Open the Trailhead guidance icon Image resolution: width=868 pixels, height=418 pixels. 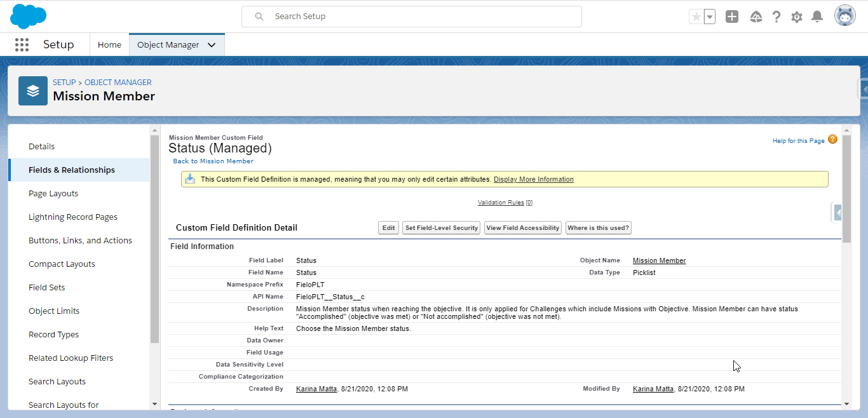[x=756, y=17]
